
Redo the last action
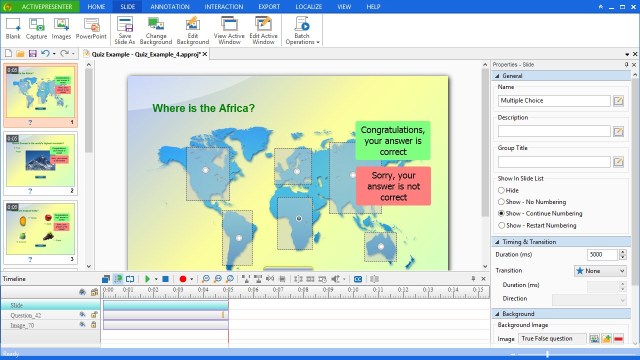pos(64,53)
